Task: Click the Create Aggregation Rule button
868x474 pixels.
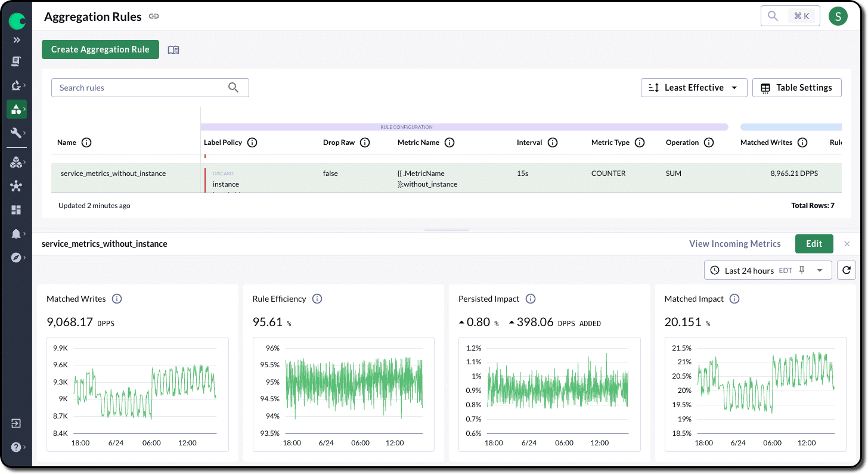Action: [x=100, y=49]
